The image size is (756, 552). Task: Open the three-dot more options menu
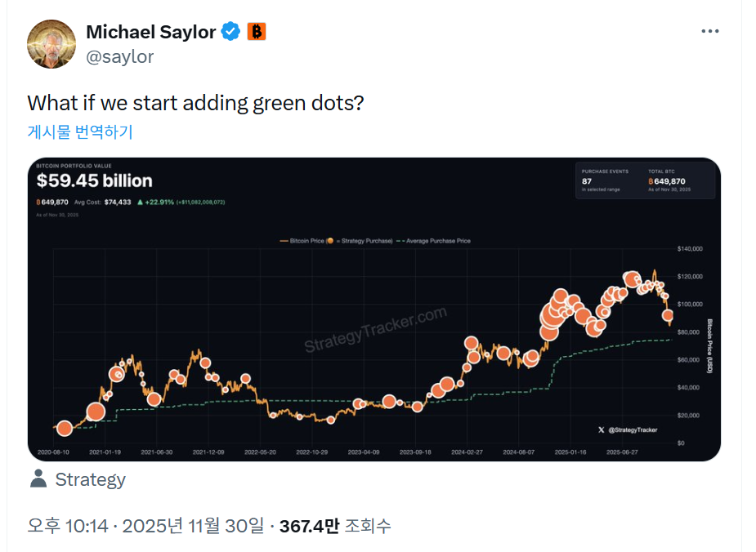(x=711, y=31)
